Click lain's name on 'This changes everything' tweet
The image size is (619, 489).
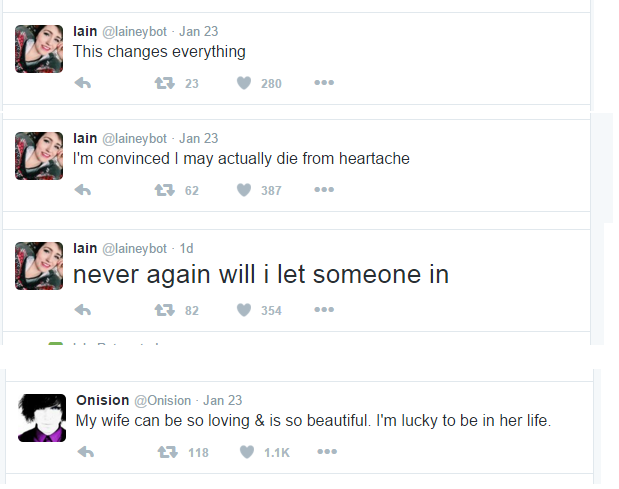point(85,31)
